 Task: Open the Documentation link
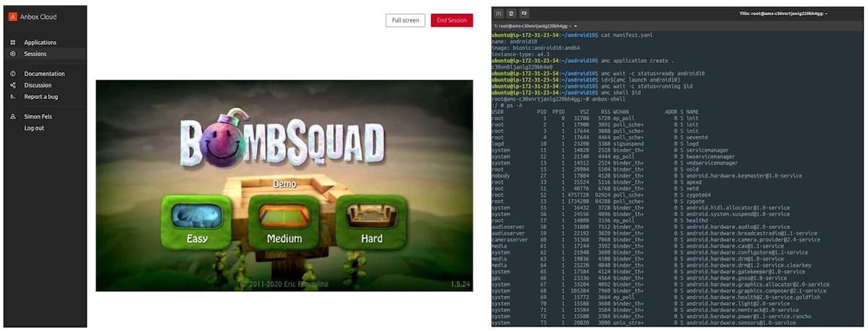tap(44, 74)
